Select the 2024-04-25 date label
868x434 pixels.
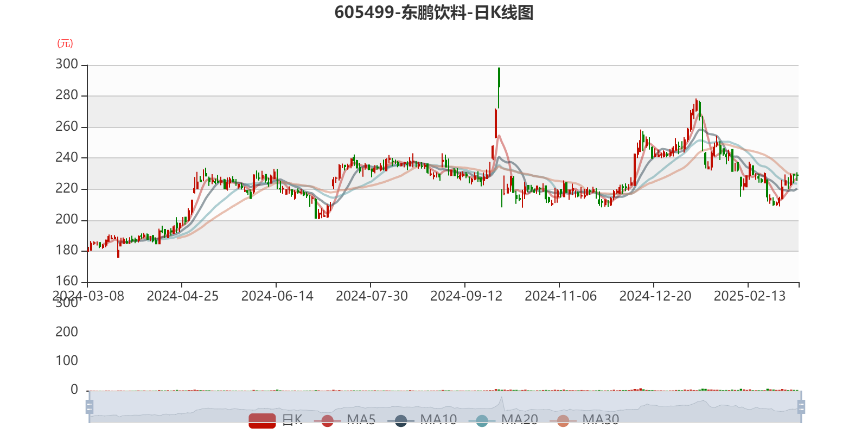(x=183, y=296)
